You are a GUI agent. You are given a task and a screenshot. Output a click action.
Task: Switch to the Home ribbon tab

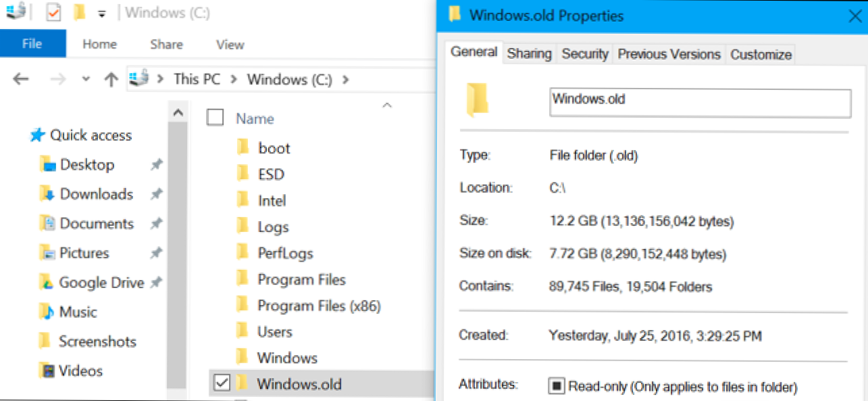(99, 45)
